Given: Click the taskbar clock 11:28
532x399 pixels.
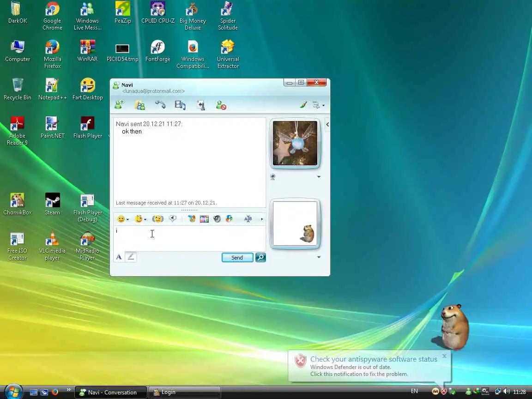Looking at the screenshot, I should tap(520, 392).
